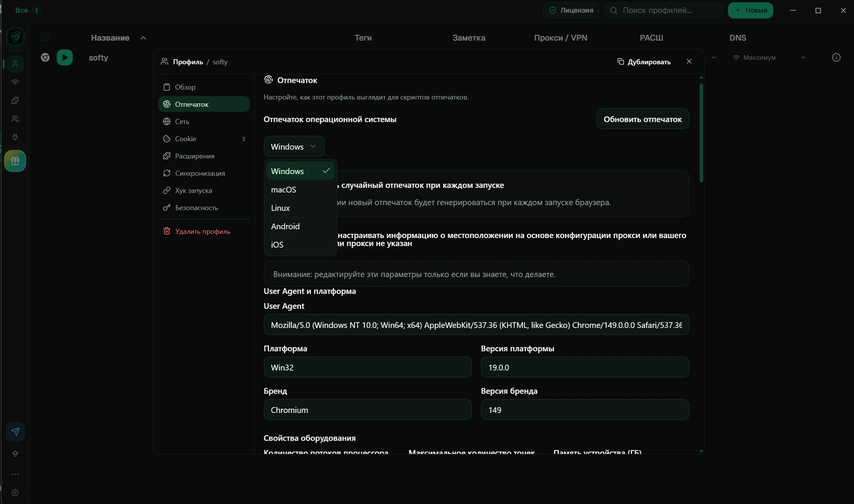Click the Версия платформы field
Viewport: 854px width, 504px height.
click(x=585, y=367)
